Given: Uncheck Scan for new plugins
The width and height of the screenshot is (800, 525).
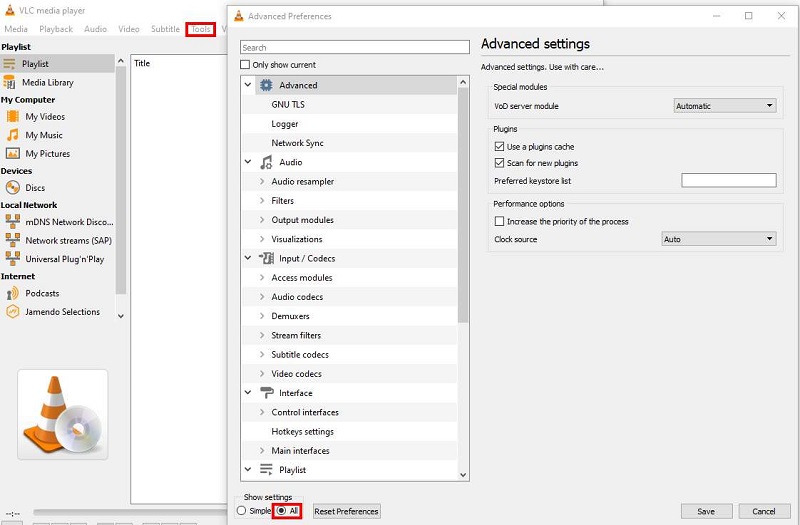Looking at the screenshot, I should [x=499, y=163].
